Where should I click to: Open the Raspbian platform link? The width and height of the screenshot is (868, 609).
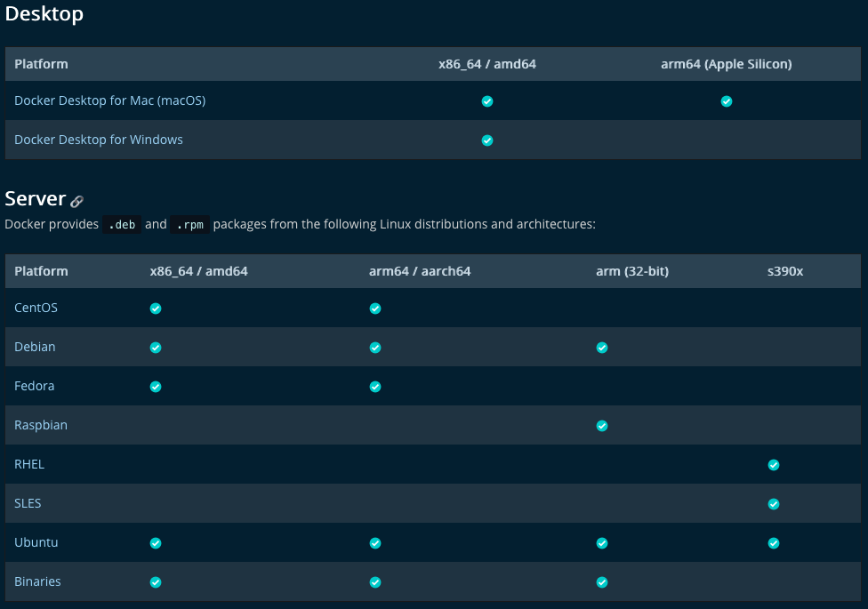(x=41, y=425)
